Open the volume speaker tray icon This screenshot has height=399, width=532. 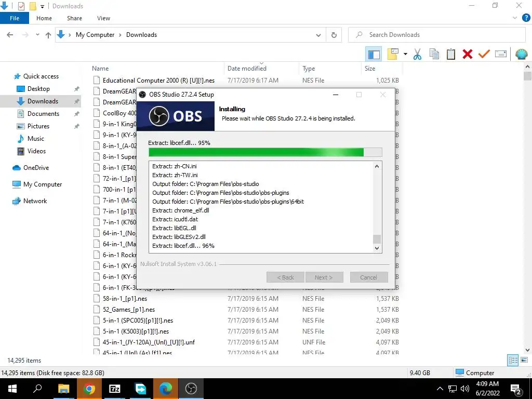tap(465, 389)
